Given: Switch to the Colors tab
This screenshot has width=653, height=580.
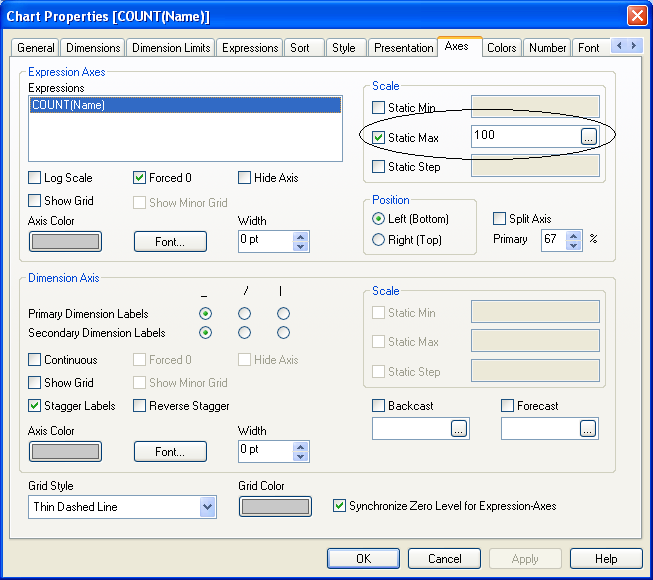Looking at the screenshot, I should (x=501, y=48).
